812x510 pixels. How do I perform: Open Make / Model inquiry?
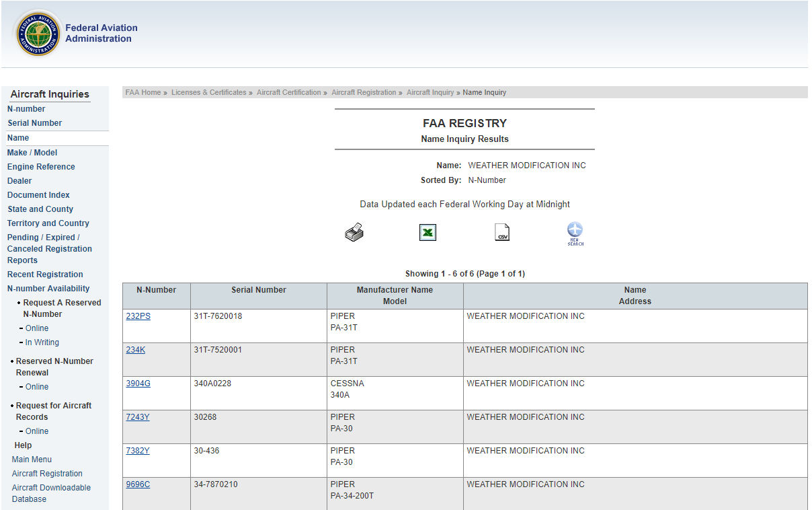pos(32,153)
